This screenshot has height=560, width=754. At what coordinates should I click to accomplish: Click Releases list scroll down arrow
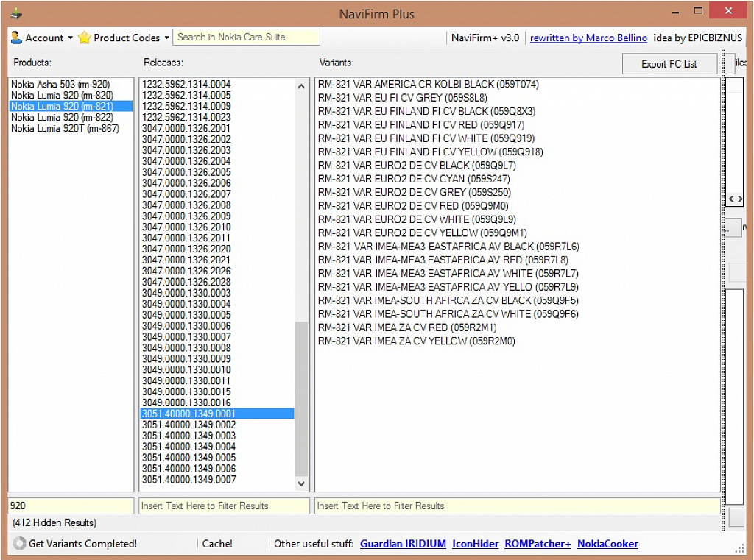click(x=301, y=483)
